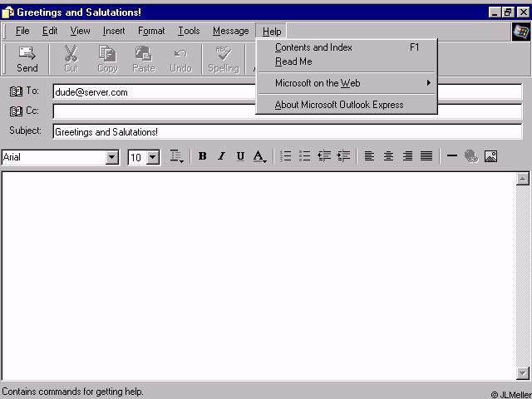Click the Undo arrow icon
Screen dimensions: 532x399
pos(180,54)
